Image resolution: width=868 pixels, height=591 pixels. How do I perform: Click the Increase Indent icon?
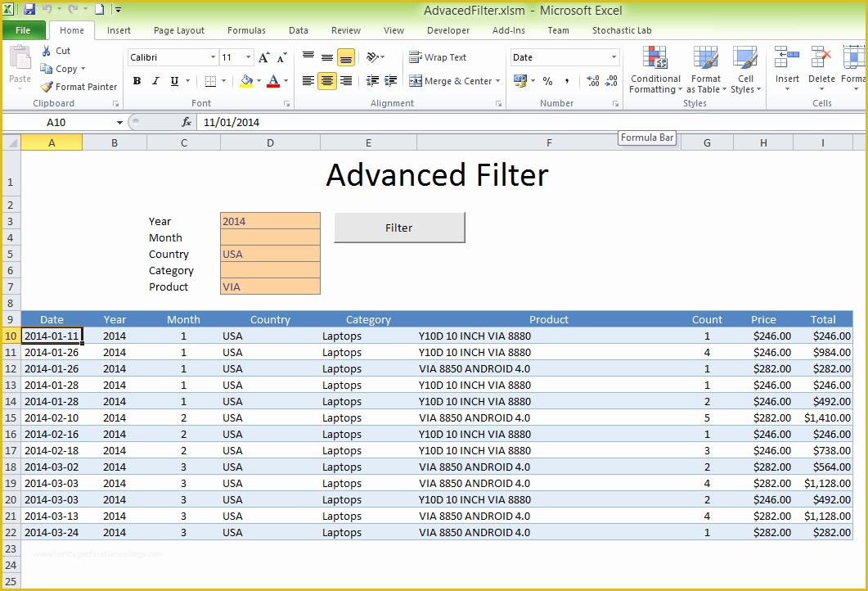click(391, 81)
